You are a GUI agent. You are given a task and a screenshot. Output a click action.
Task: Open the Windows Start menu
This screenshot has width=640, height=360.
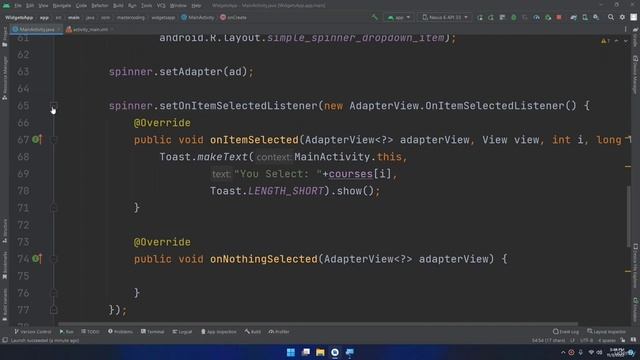pyautogui.click(x=291, y=352)
